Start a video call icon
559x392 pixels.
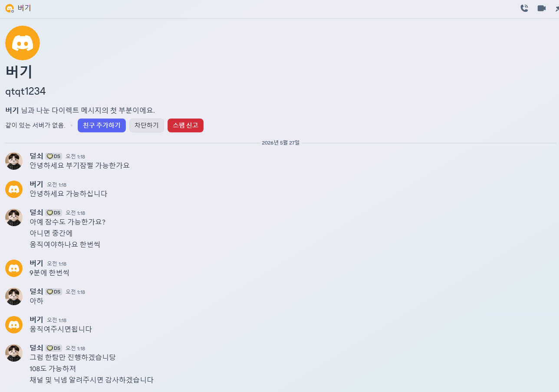pos(542,8)
